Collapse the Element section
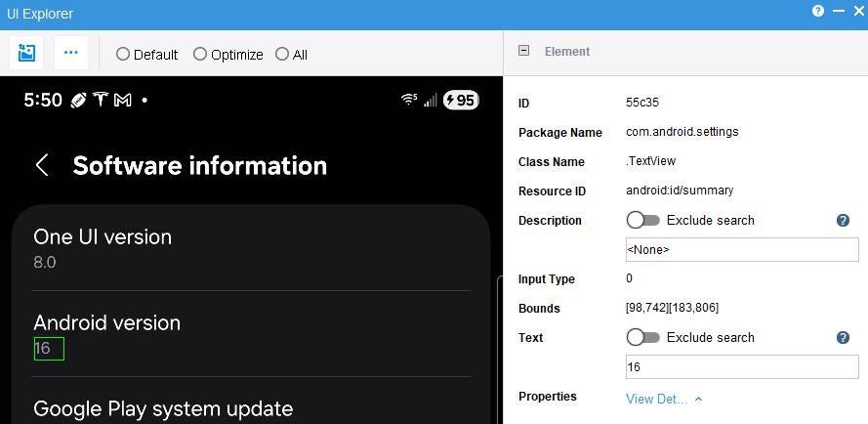 pos(523,52)
